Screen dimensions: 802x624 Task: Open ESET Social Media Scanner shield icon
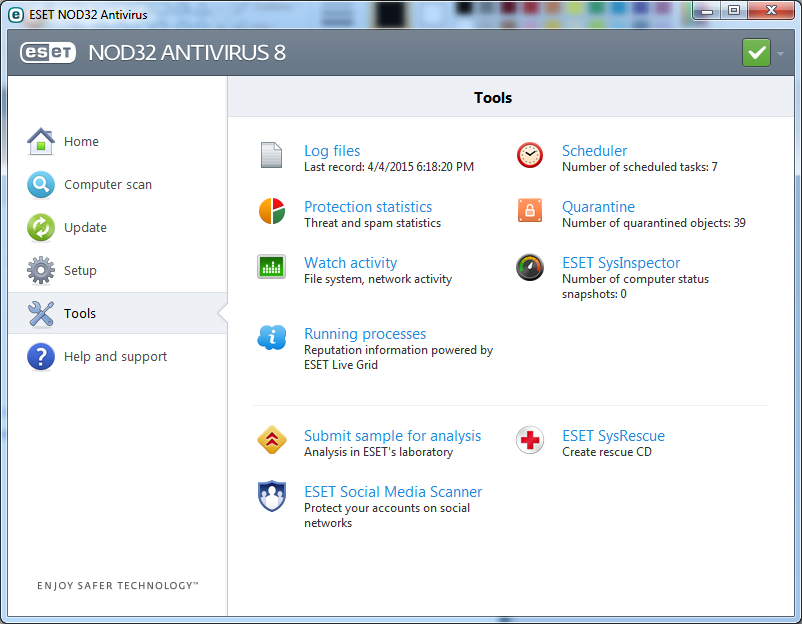point(271,496)
